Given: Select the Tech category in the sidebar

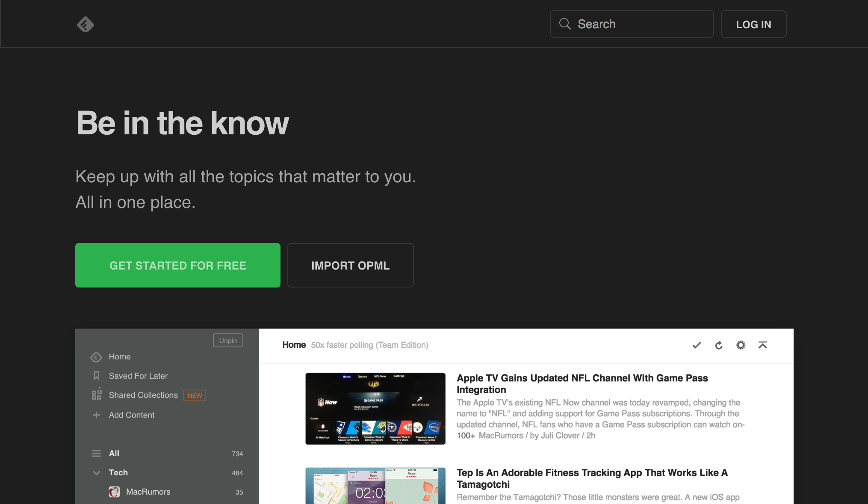Looking at the screenshot, I should pos(118,473).
